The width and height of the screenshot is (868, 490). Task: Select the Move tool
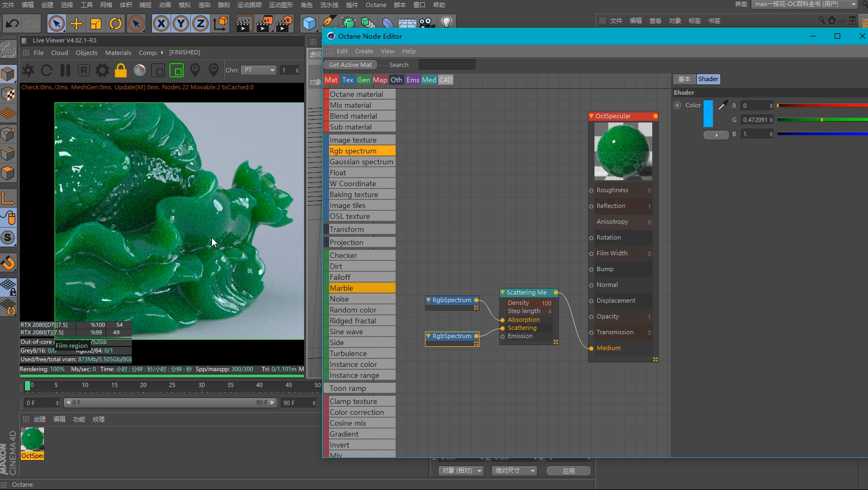(76, 23)
